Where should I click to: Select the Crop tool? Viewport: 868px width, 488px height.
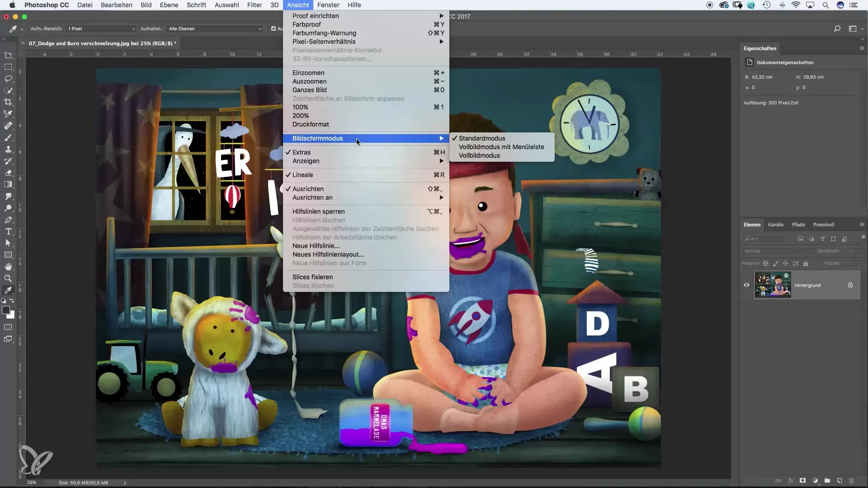tap(8, 102)
